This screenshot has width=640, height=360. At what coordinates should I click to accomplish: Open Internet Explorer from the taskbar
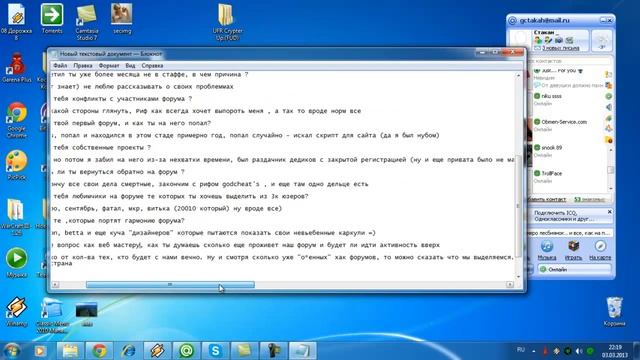(x=128, y=351)
